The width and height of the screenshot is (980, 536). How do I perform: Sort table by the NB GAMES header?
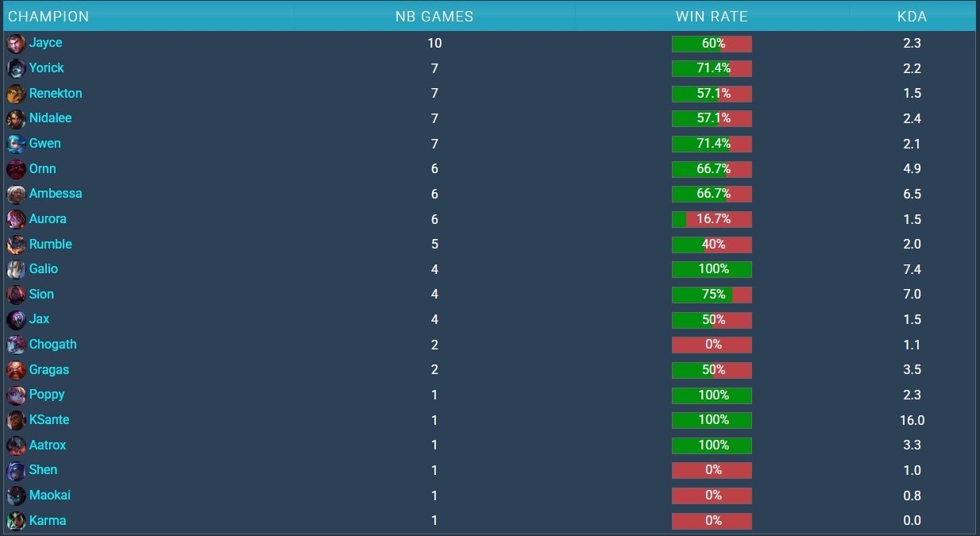tap(434, 17)
